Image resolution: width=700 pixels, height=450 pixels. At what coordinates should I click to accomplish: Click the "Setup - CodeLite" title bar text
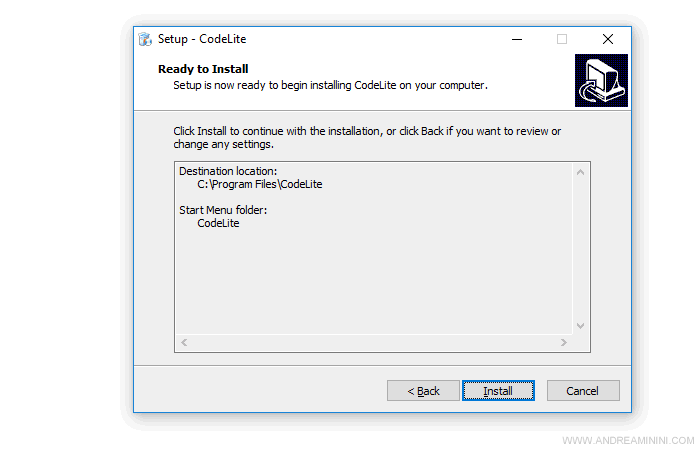tap(202, 39)
